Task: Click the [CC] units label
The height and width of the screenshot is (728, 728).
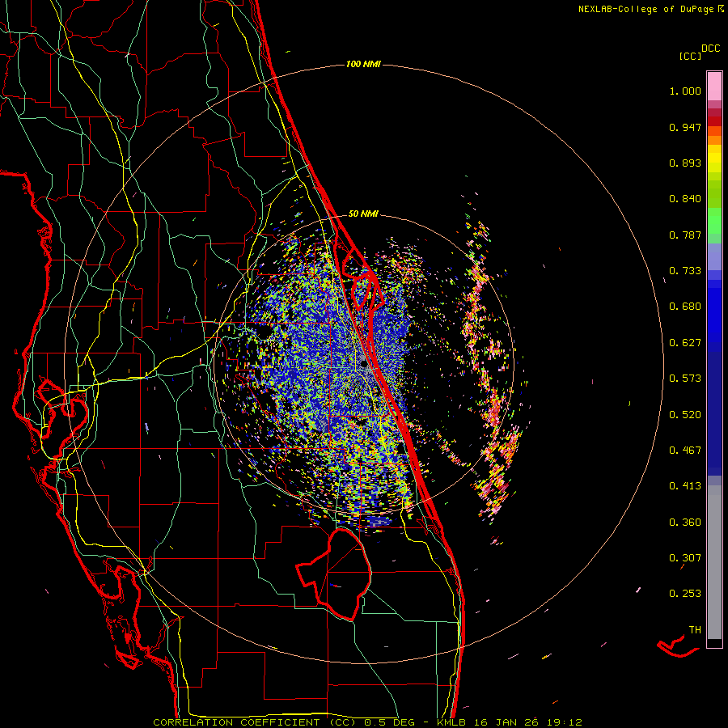Action: (x=691, y=56)
